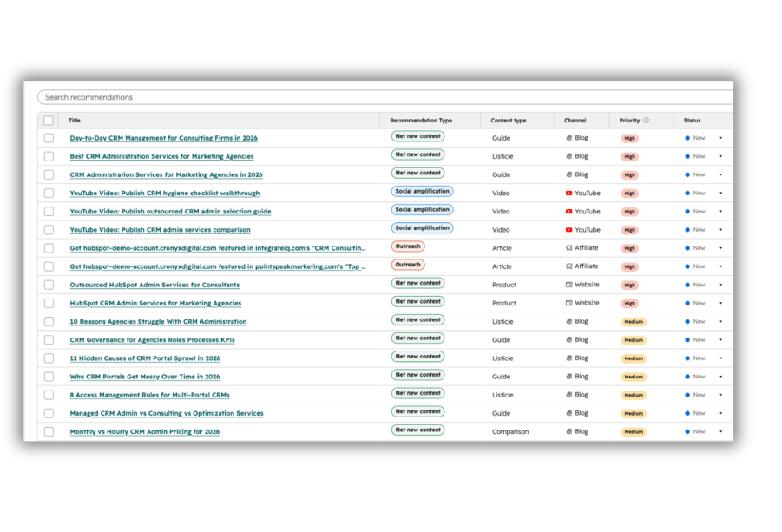Expand status dropdown for CRM hygiene checklist video

[x=720, y=193]
